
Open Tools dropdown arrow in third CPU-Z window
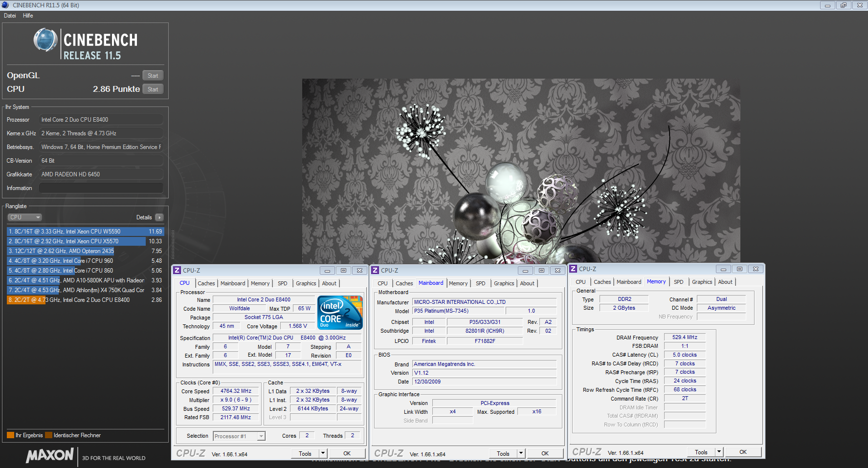[x=719, y=452]
